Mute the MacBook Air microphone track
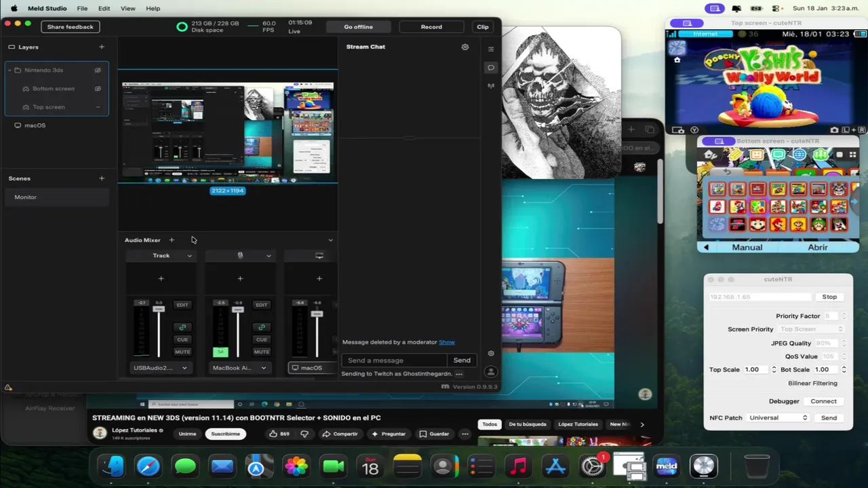The width and height of the screenshot is (868, 488). [262, 352]
